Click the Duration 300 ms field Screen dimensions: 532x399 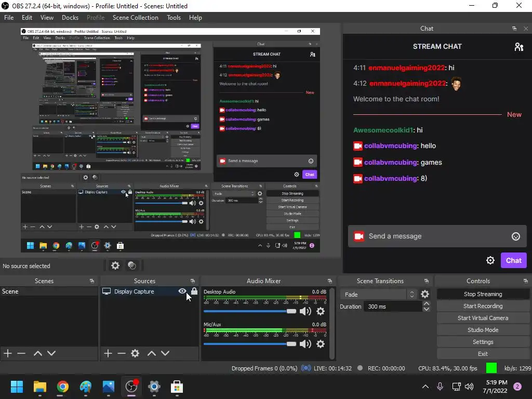[393, 307]
